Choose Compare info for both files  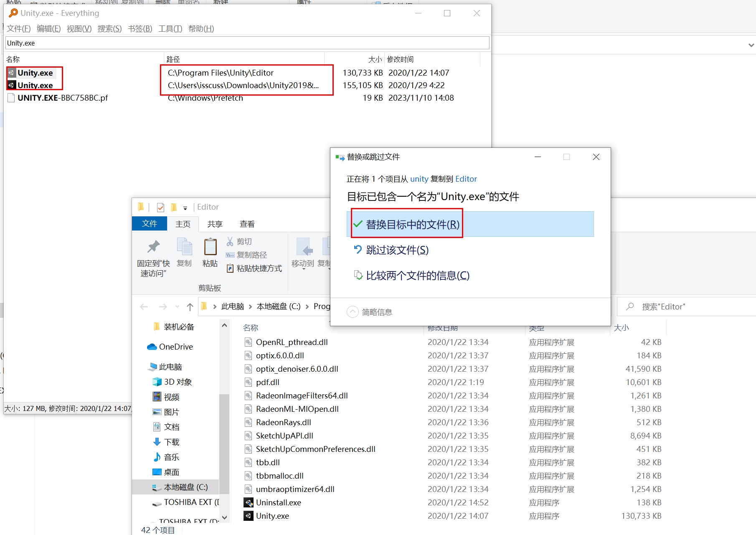[470, 275]
